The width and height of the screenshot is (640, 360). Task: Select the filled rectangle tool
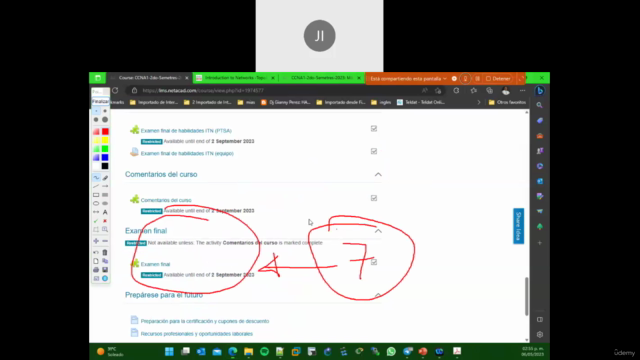[105, 195]
